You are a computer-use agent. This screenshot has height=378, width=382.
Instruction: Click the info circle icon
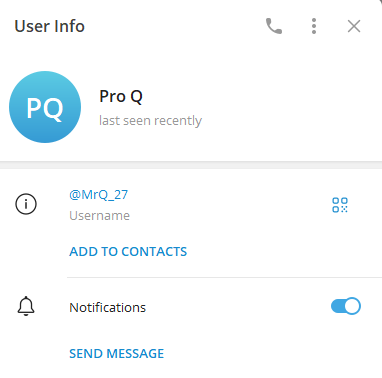tap(26, 204)
